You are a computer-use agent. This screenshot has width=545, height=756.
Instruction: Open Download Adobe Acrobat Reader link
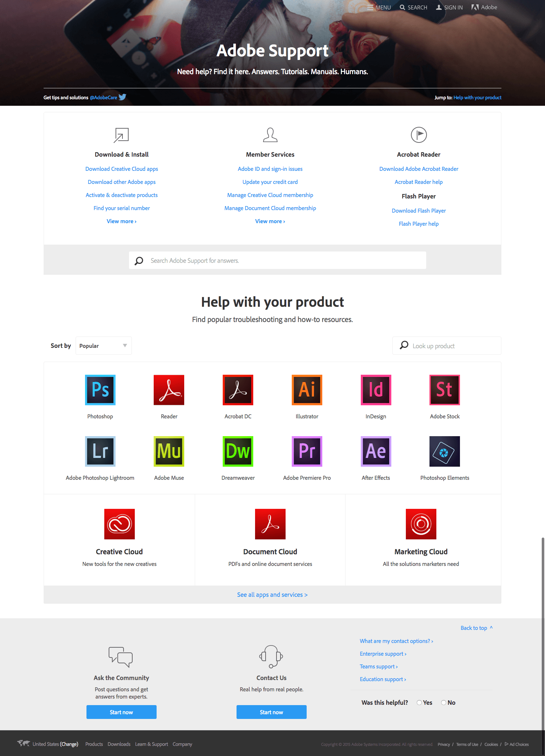coord(419,169)
